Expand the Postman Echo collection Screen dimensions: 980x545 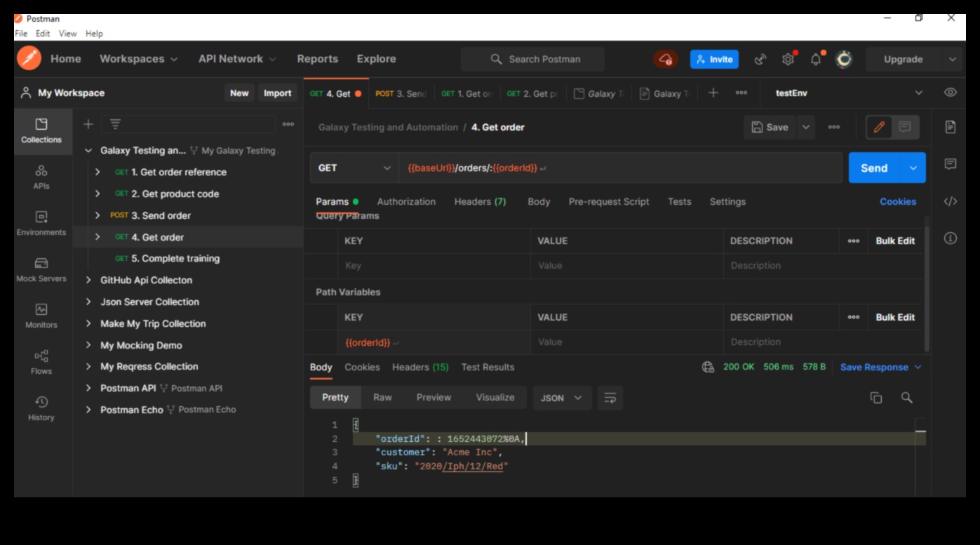pos(88,410)
